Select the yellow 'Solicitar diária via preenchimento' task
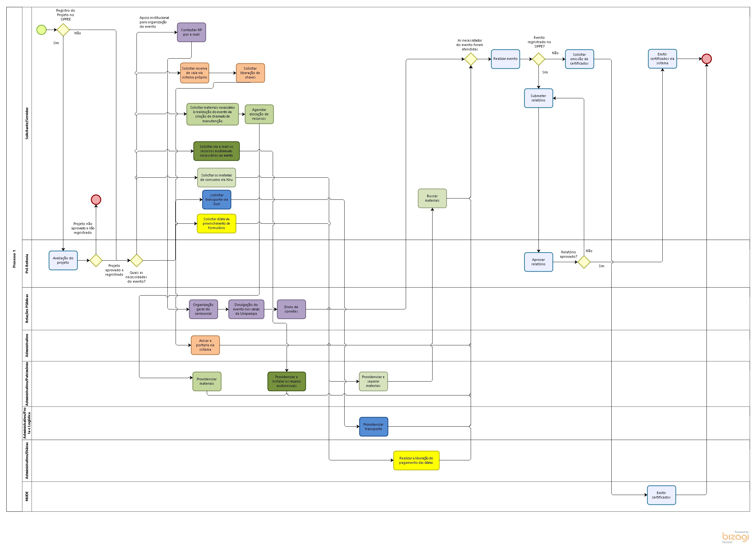This screenshot has width=756, height=547. [x=216, y=223]
